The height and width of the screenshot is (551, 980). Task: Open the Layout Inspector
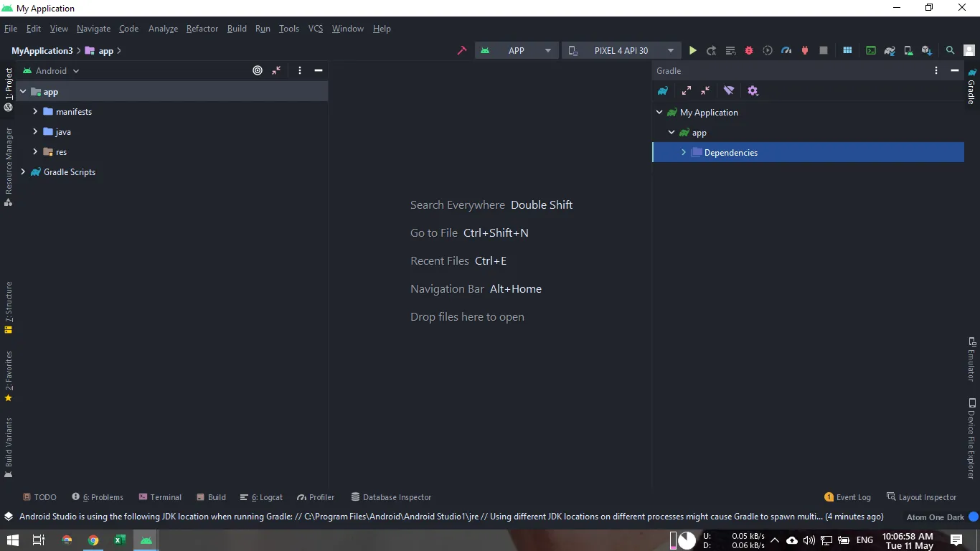(x=921, y=497)
